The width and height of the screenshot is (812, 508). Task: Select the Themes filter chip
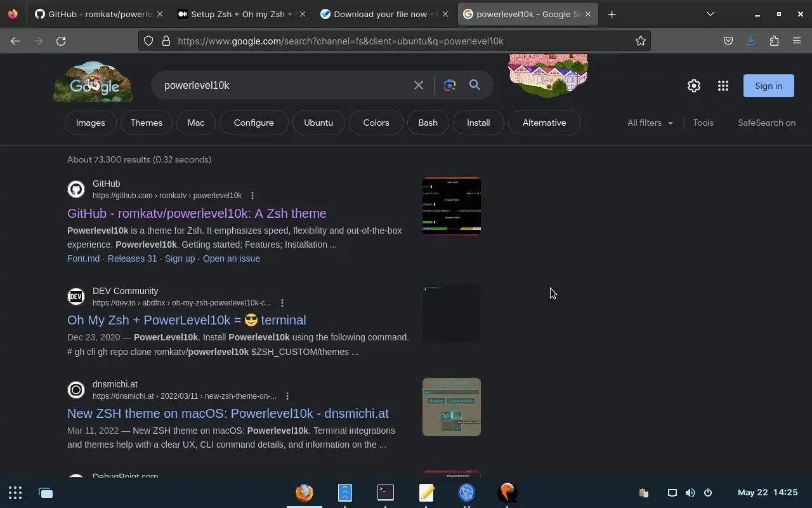(x=147, y=123)
